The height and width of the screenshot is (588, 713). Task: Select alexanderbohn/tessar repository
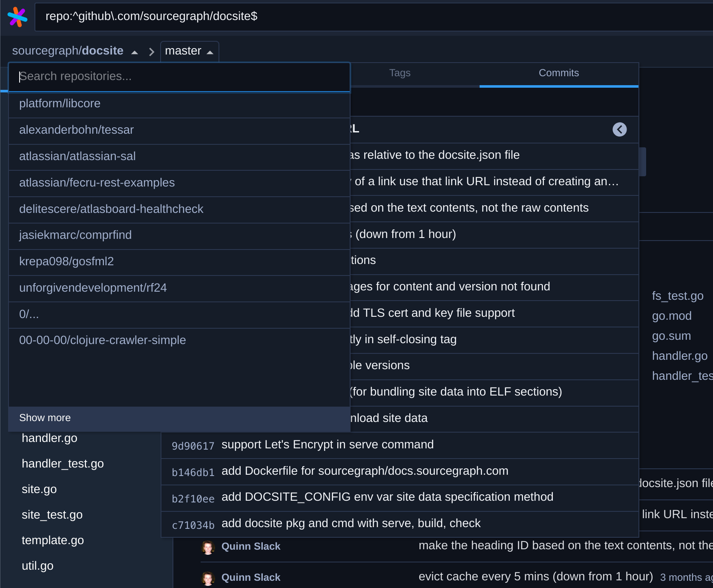pyautogui.click(x=179, y=130)
